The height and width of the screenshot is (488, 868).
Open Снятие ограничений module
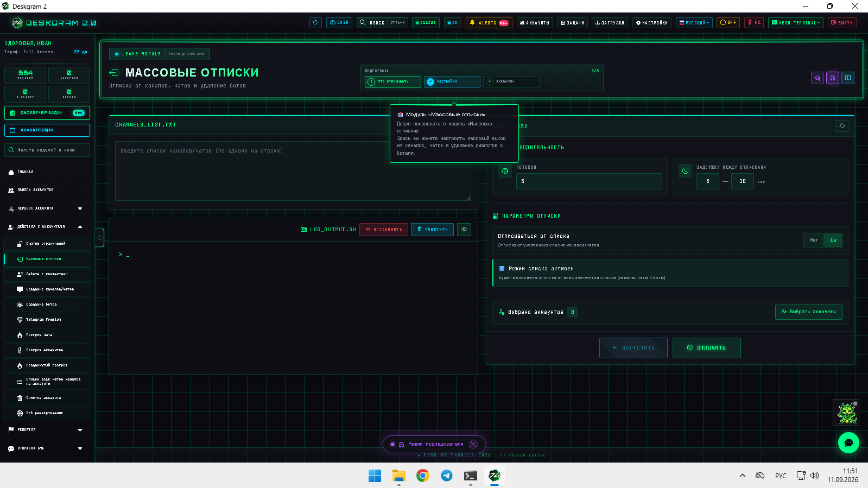pos(47,244)
